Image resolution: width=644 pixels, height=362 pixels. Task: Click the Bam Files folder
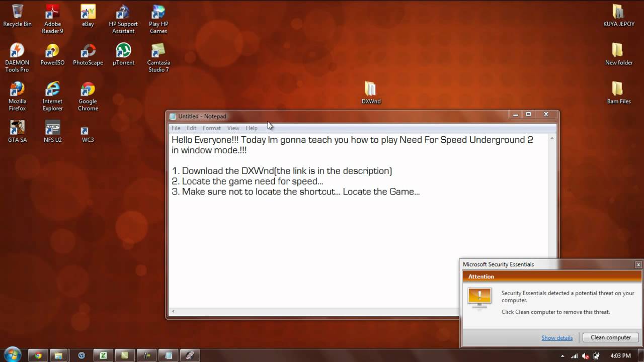tap(619, 93)
